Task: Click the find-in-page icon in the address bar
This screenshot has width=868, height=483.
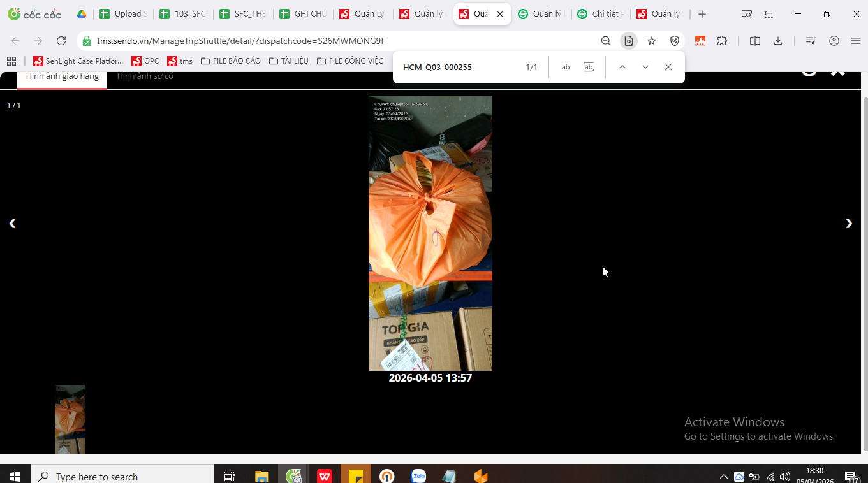Action: click(x=629, y=41)
